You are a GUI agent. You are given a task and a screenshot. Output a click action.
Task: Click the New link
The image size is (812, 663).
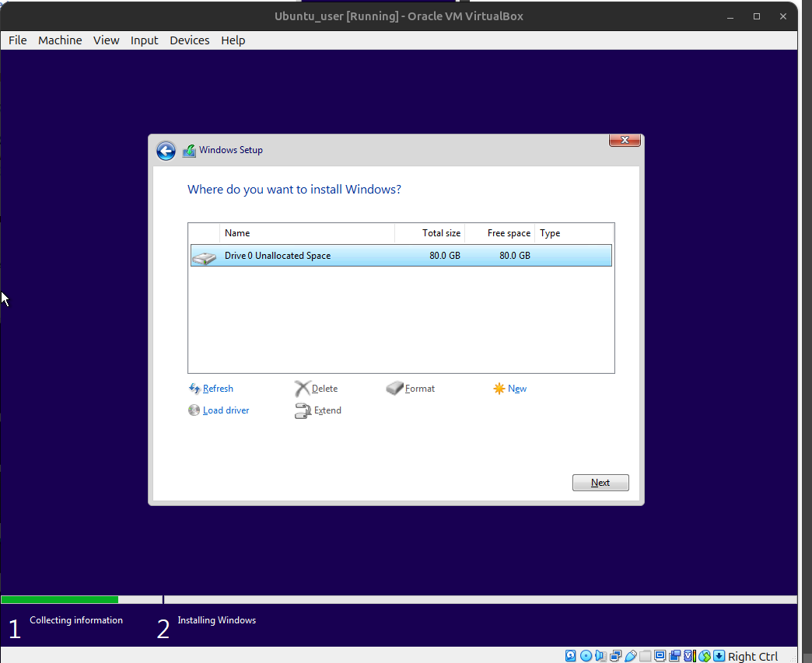tap(517, 389)
